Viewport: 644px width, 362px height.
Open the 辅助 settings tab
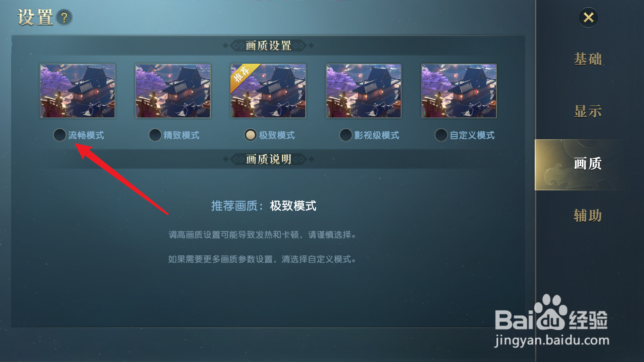point(588,216)
